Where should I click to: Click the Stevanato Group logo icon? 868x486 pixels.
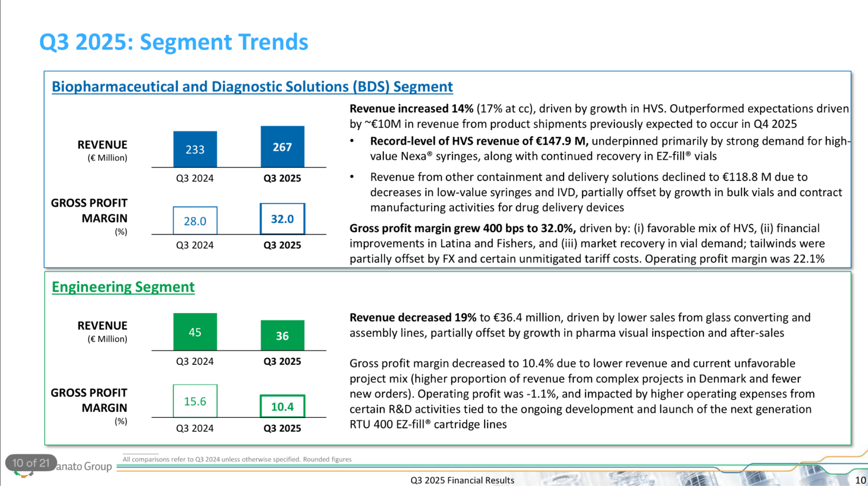click(23, 474)
